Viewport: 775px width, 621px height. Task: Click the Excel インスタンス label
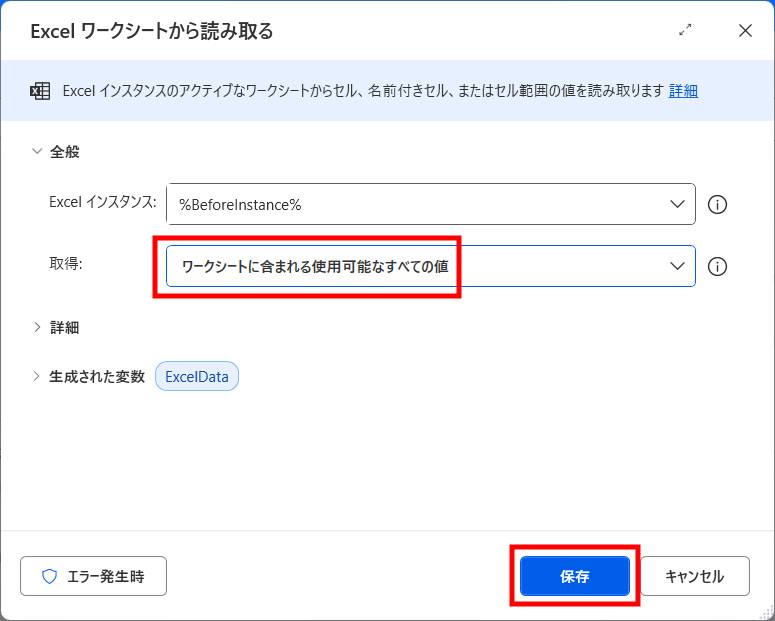click(x=103, y=202)
